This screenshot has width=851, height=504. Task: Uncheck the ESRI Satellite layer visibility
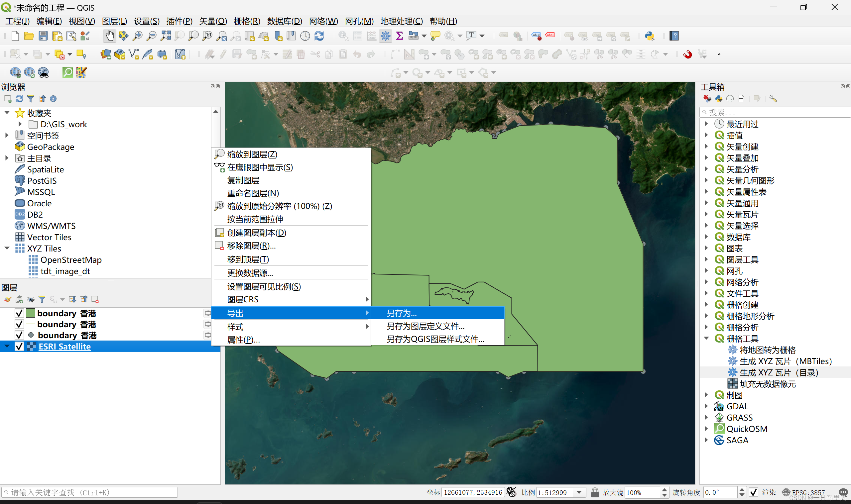tap(19, 347)
